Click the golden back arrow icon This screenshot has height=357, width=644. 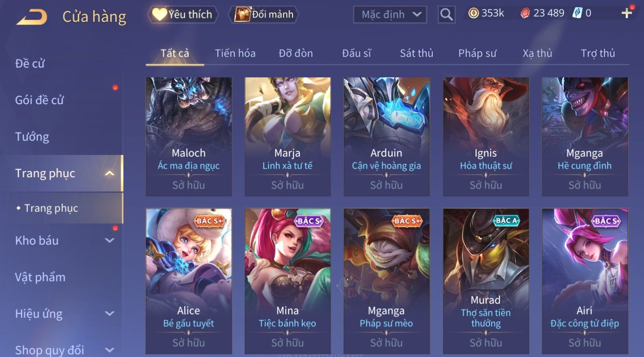pyautogui.click(x=32, y=17)
